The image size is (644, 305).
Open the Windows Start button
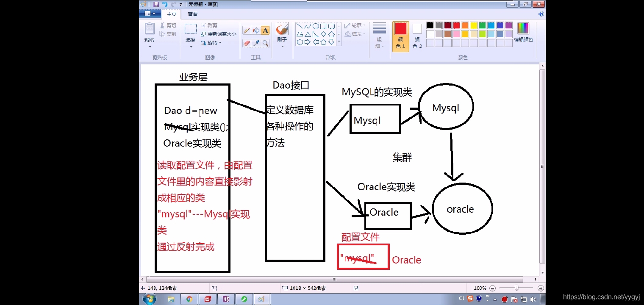pos(149,299)
